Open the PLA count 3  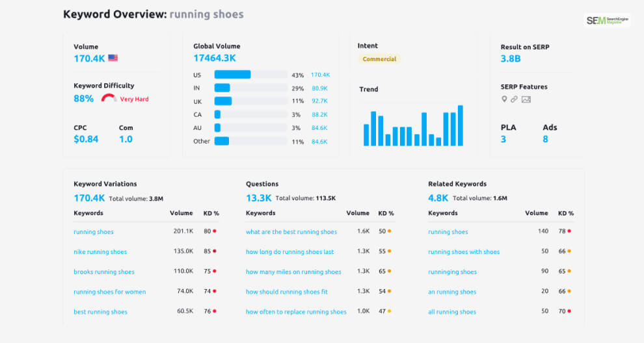503,139
